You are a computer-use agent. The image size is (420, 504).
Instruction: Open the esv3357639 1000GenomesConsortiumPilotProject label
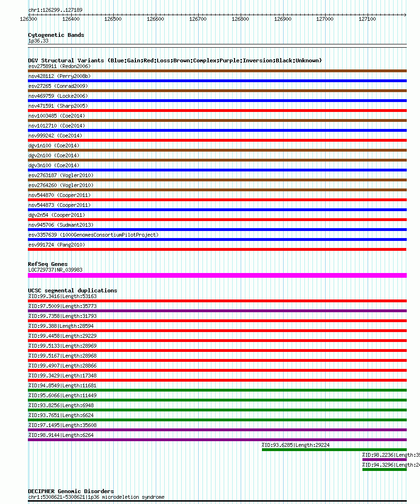pos(93,235)
